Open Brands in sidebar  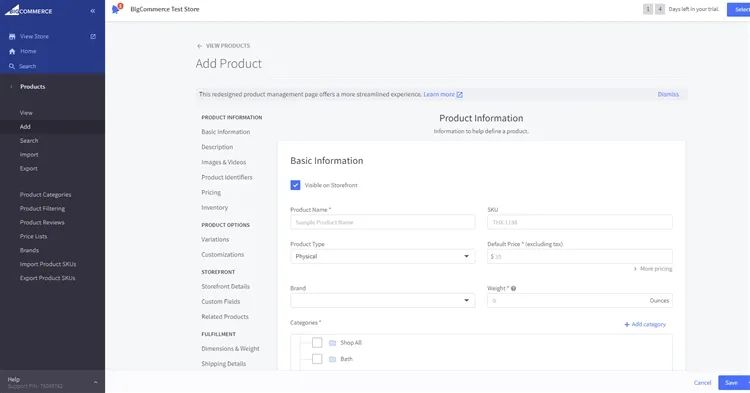[30, 250]
